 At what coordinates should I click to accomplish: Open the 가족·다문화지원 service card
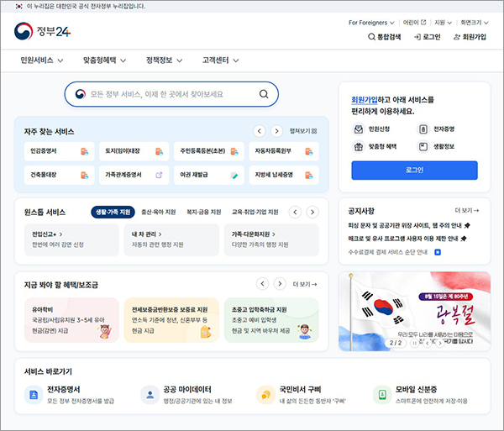[271, 239]
